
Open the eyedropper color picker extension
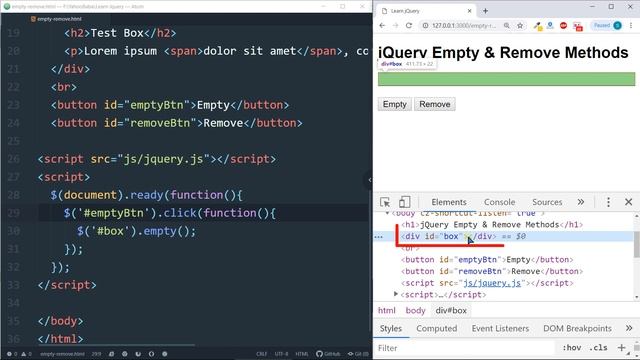tap(538, 26)
